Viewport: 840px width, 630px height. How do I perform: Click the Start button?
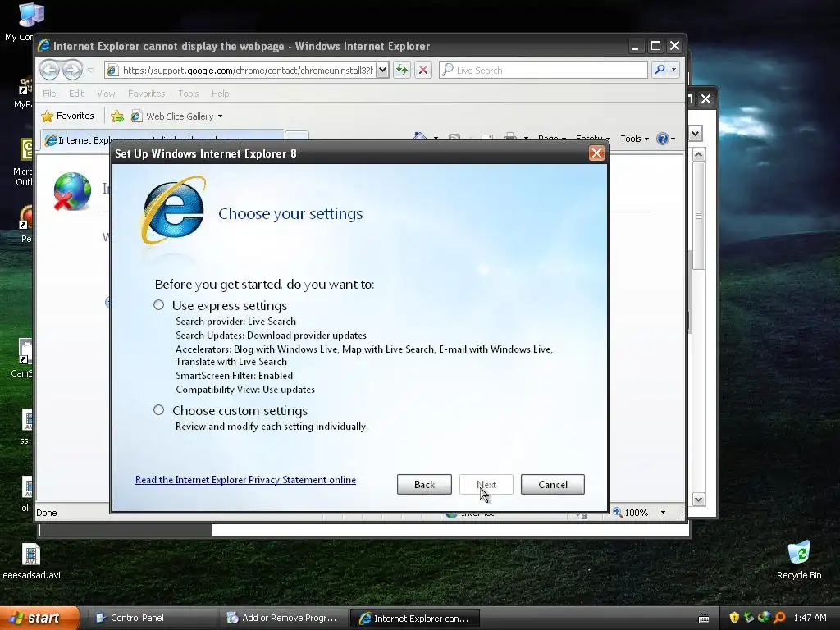(39, 618)
